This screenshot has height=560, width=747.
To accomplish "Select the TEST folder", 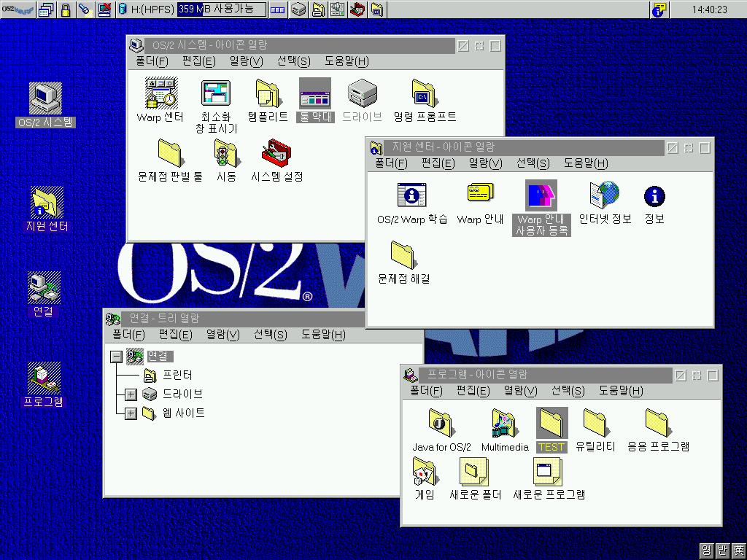I will point(551,429).
